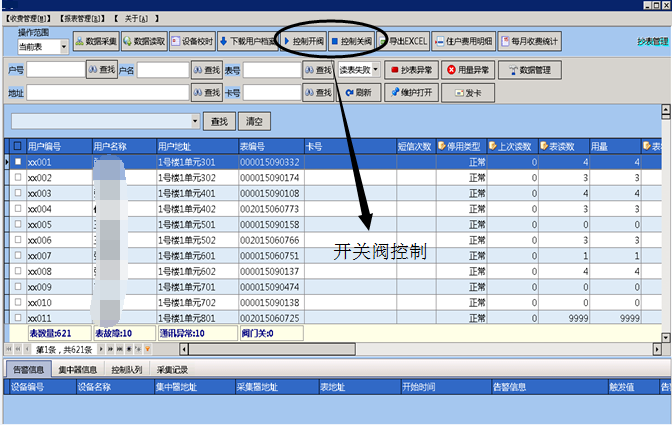Click the 表故障:10 status entry
Screen dimensions: 672x425
pyautogui.click(x=124, y=333)
